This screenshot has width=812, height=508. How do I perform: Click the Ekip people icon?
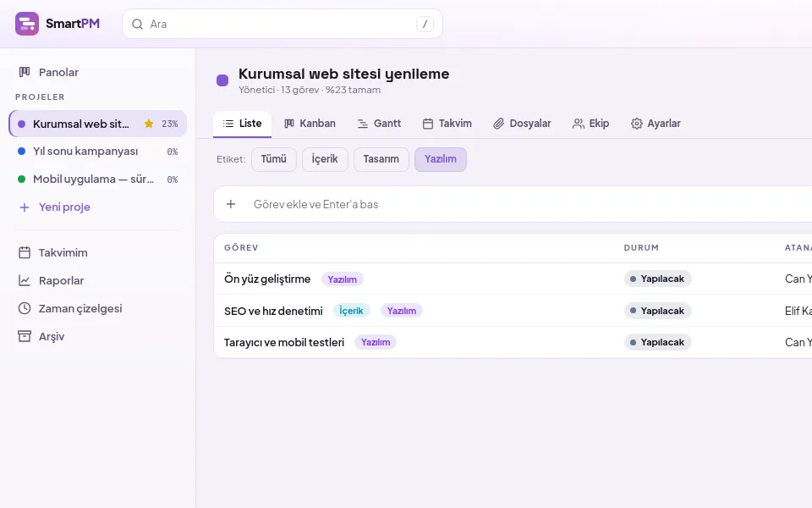tap(578, 124)
